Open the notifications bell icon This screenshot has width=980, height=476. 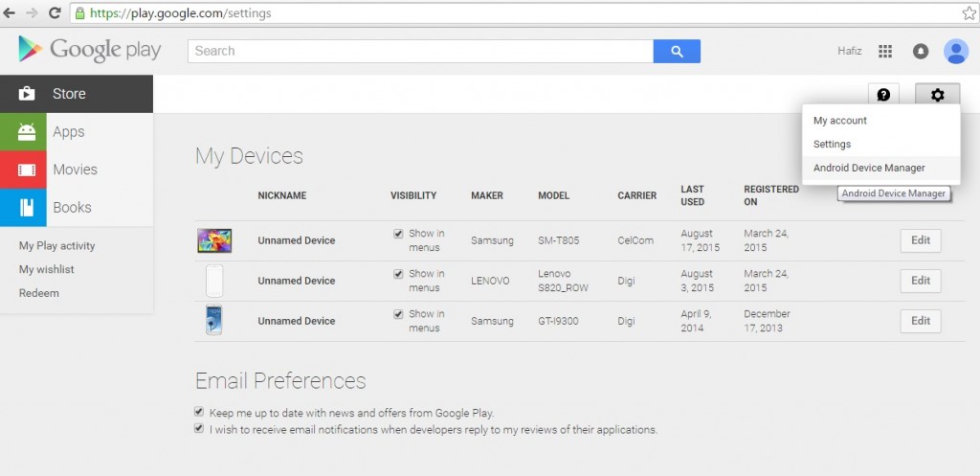(x=921, y=51)
